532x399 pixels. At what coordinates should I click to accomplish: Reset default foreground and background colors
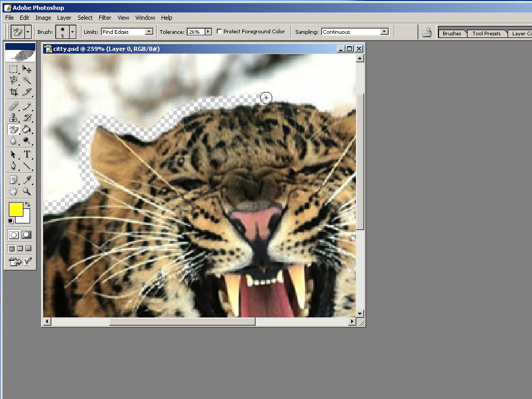click(11, 221)
